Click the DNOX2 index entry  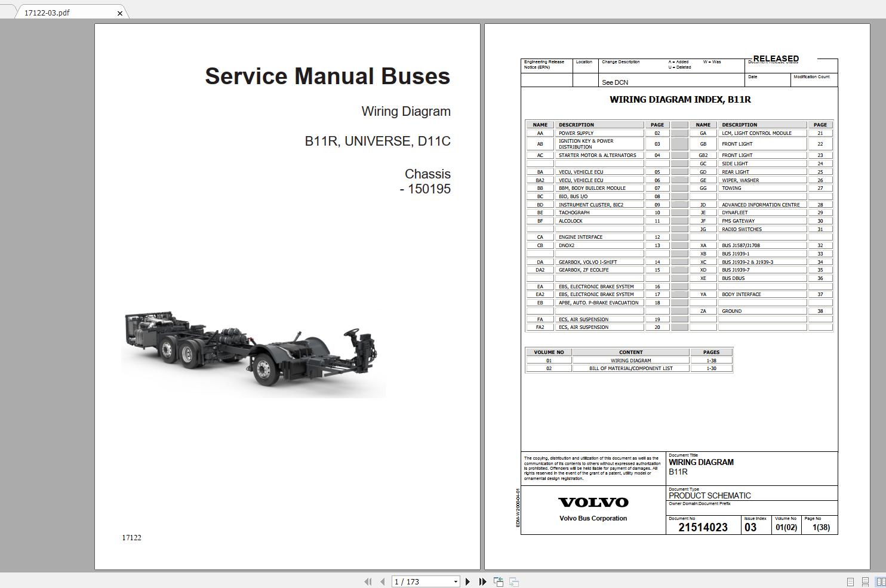pyautogui.click(x=599, y=245)
